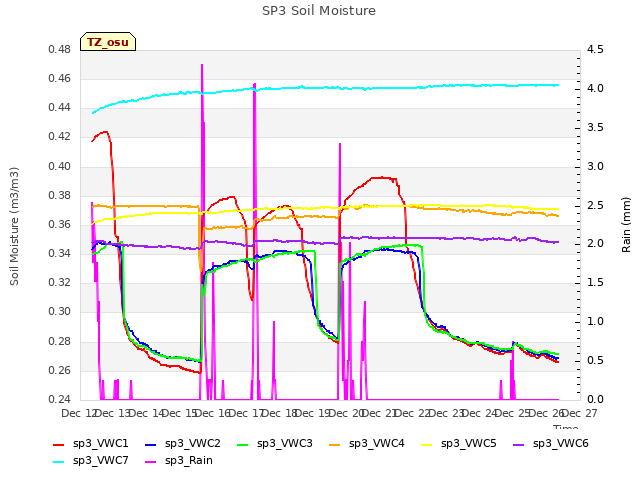Click the purple sp3_VWC6 legend swatch
Screen dimensions: 640x480
click(x=518, y=444)
